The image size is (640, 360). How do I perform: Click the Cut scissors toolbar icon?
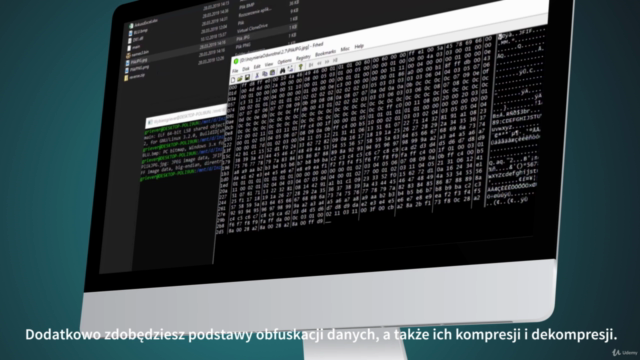(257, 76)
